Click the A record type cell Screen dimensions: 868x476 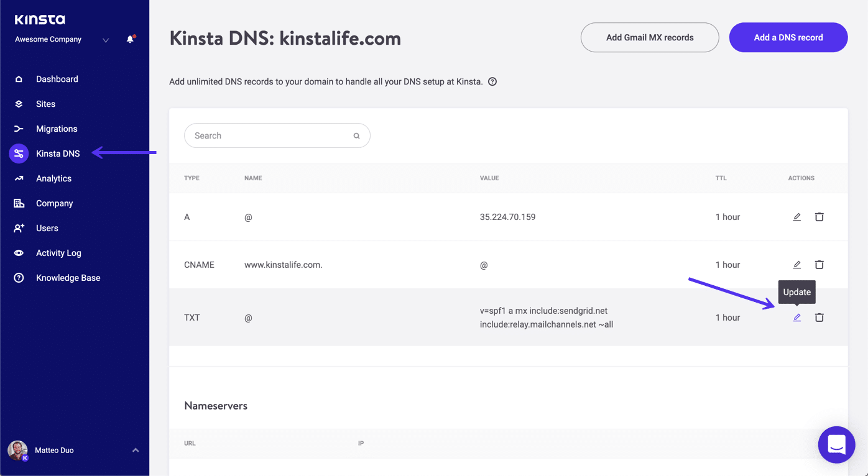click(x=187, y=217)
